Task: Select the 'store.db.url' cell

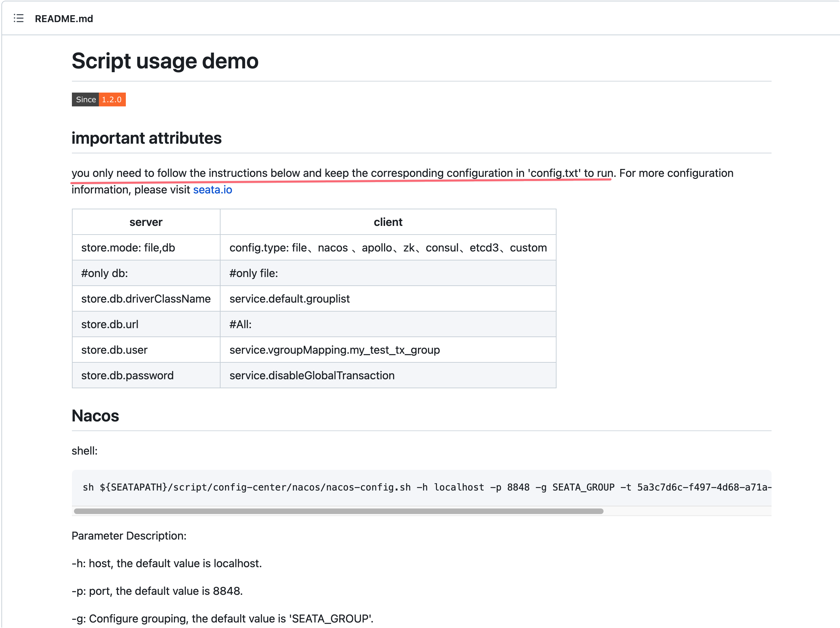Action: pyautogui.click(x=146, y=324)
